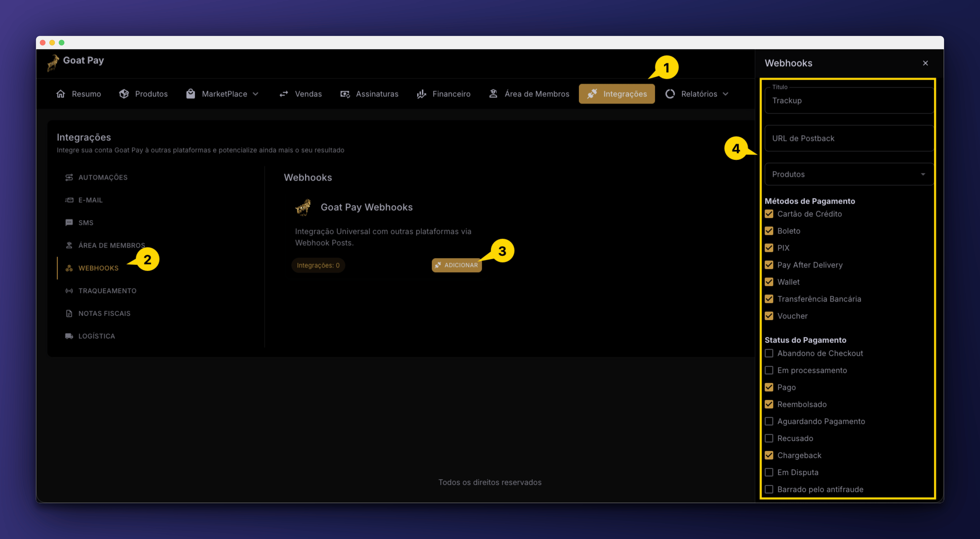Image resolution: width=980 pixels, height=539 pixels.
Task: Click the Notas Fiscais document icon
Action: click(69, 314)
